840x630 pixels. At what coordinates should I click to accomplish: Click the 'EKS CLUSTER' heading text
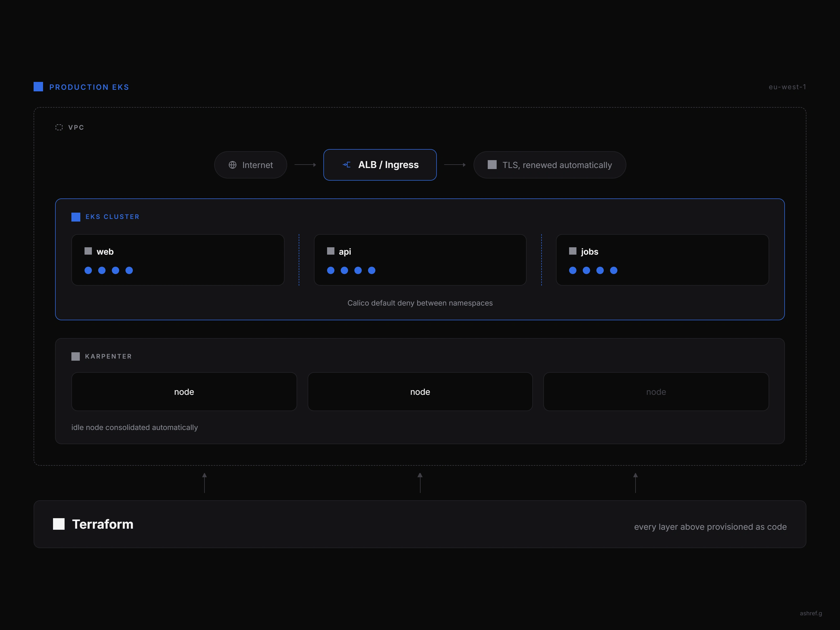(112, 217)
